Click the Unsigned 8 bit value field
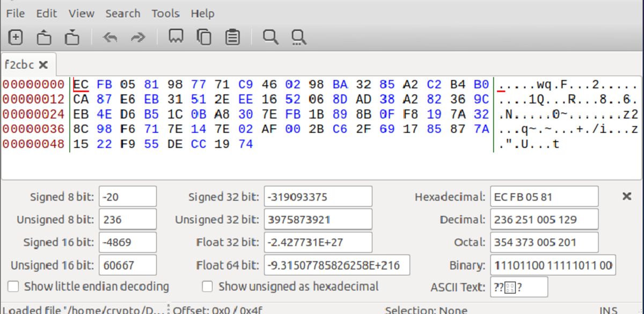Image resolution: width=644 pixels, height=314 pixels. click(128, 220)
